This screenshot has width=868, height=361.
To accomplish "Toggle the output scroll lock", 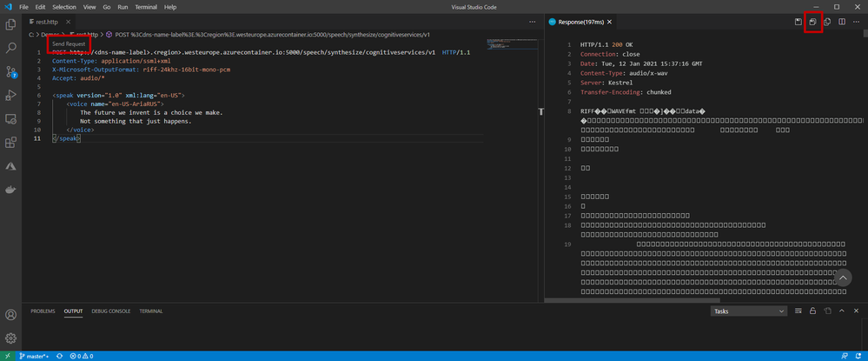I will click(812, 311).
